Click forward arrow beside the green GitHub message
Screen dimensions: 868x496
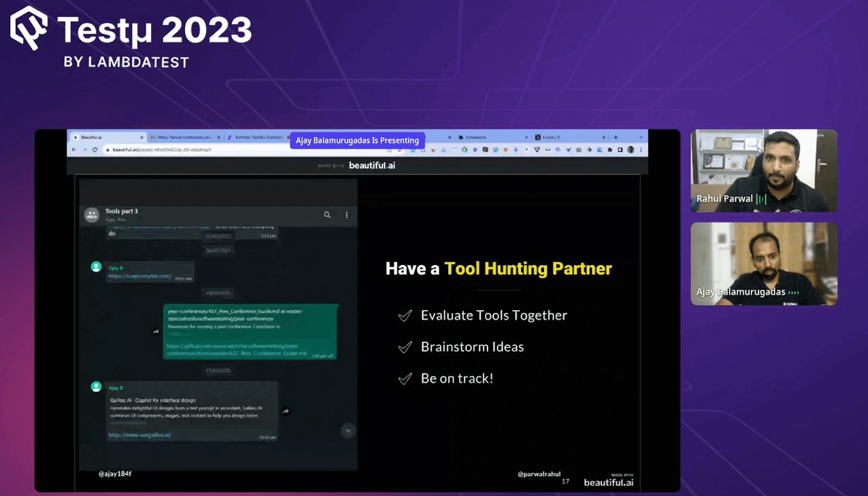pos(156,332)
